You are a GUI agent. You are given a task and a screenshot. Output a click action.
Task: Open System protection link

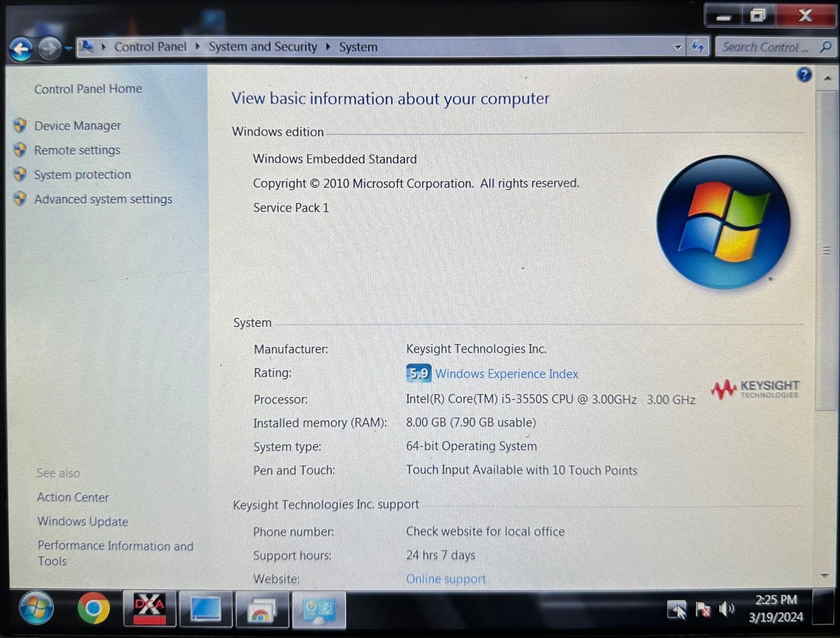pos(82,175)
